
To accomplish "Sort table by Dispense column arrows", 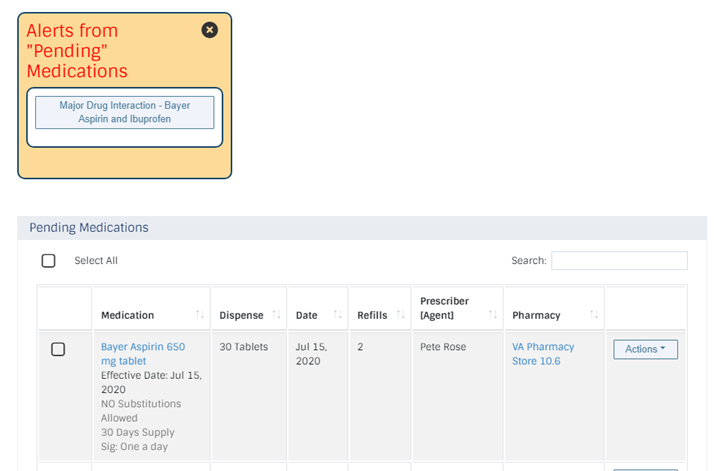I will tap(276, 314).
